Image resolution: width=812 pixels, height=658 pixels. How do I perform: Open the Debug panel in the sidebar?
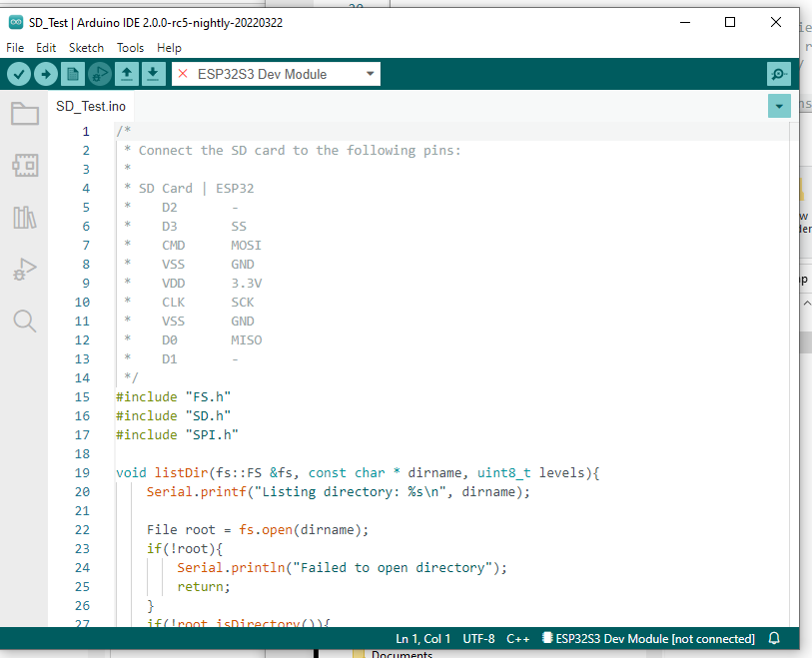tap(25, 270)
